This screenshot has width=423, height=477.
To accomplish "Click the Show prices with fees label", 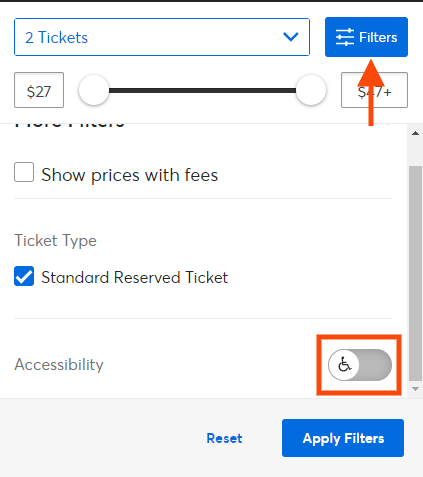I will pos(130,175).
